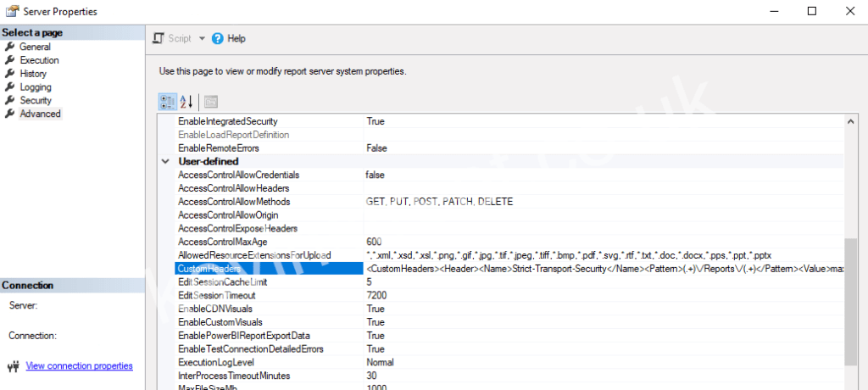Image resolution: width=868 pixels, height=390 pixels.
Task: Open the General page
Action: 35,47
